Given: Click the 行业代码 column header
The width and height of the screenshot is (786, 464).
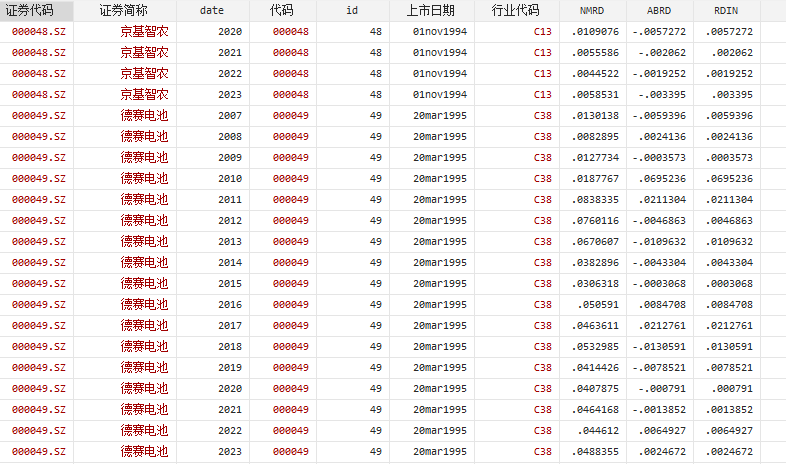Looking at the screenshot, I should [516, 11].
